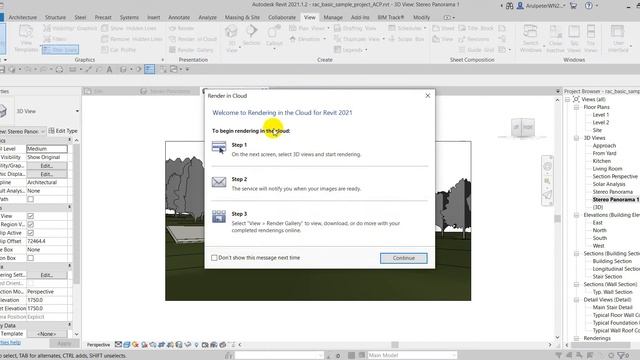
Task: Toggle the Section Box checkbox in Properties
Action: pyautogui.click(x=30, y=258)
